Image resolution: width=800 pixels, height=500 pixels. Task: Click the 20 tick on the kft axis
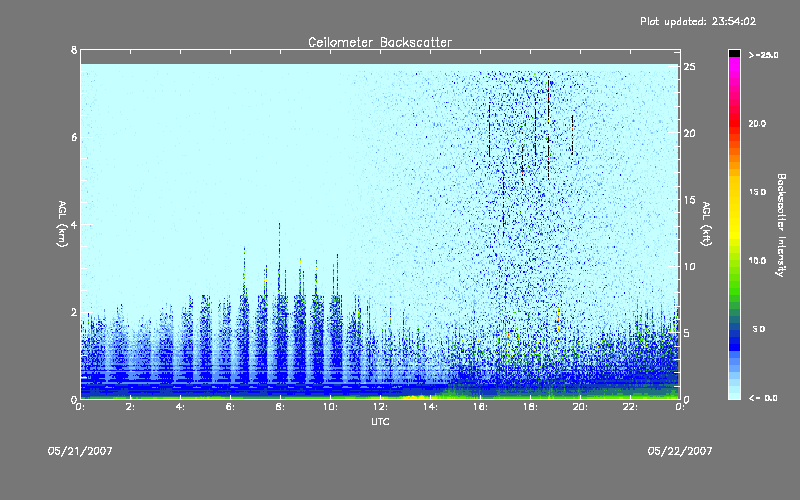pyautogui.click(x=690, y=133)
